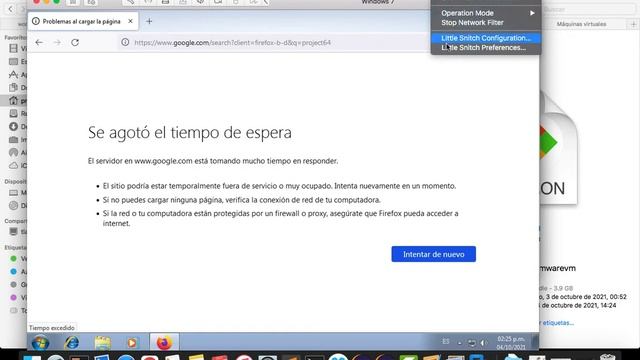Click the Finder search field
Screen dimensions: 640x360
point(589,9)
